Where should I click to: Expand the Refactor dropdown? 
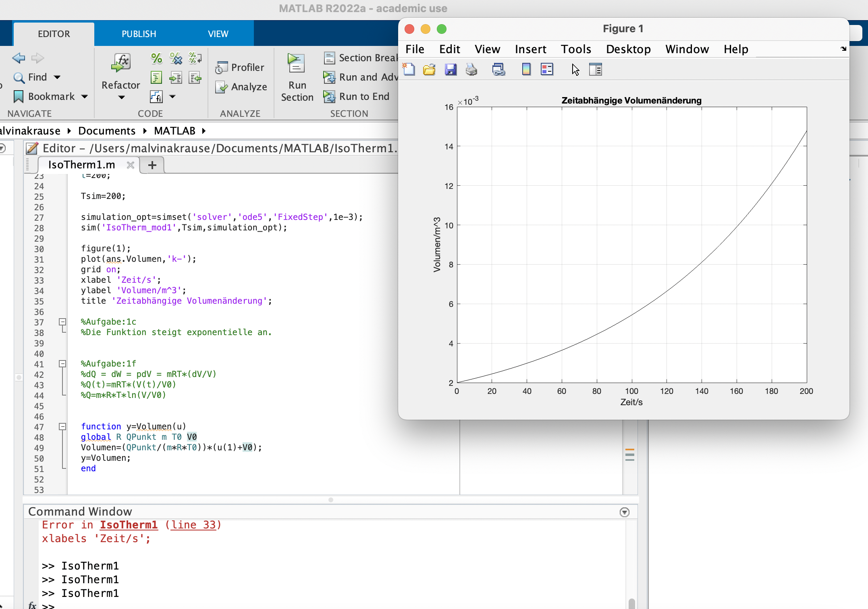point(121,97)
